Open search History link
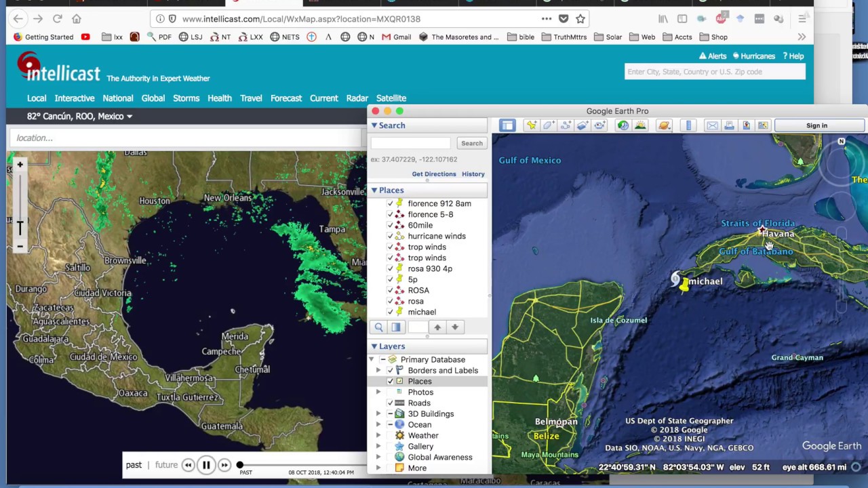This screenshot has height=488, width=868. tap(473, 174)
